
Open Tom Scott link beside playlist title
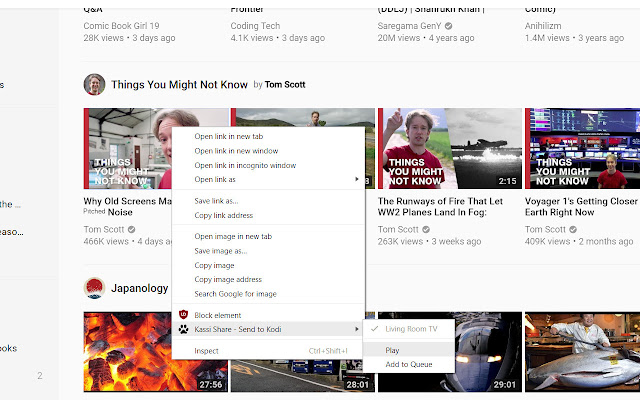(x=285, y=84)
